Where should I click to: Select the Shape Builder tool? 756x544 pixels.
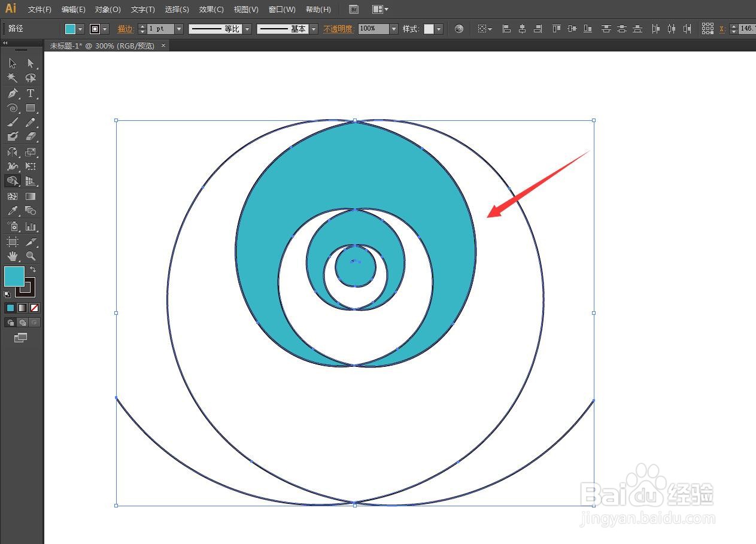pyautogui.click(x=13, y=181)
